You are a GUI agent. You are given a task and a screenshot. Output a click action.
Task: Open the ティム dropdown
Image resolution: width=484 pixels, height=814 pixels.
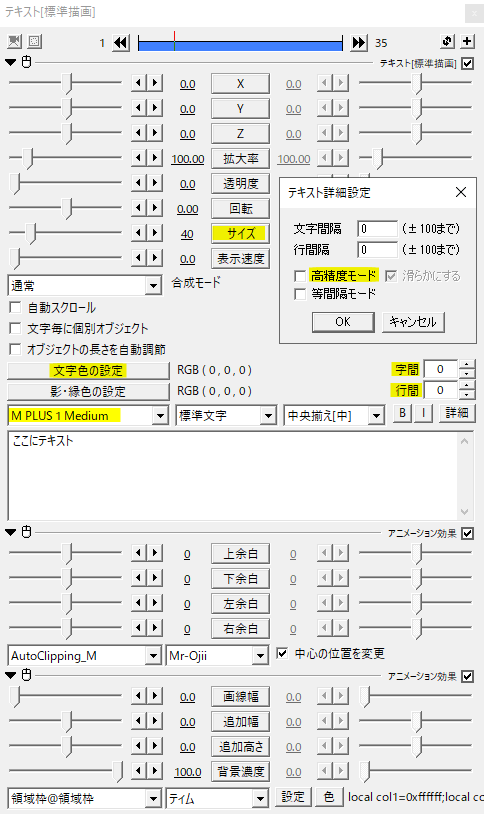click(x=217, y=798)
